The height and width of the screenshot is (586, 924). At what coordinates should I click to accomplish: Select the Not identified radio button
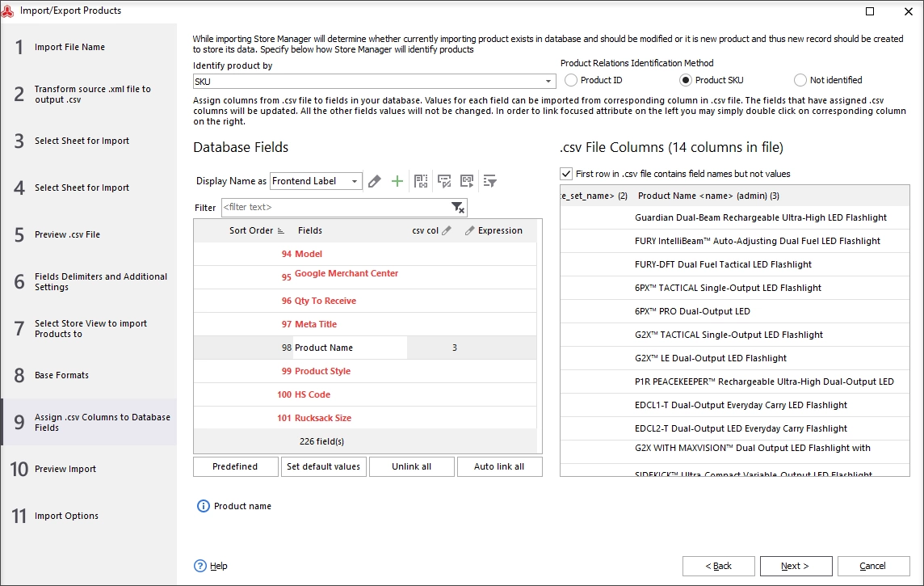pyautogui.click(x=800, y=80)
